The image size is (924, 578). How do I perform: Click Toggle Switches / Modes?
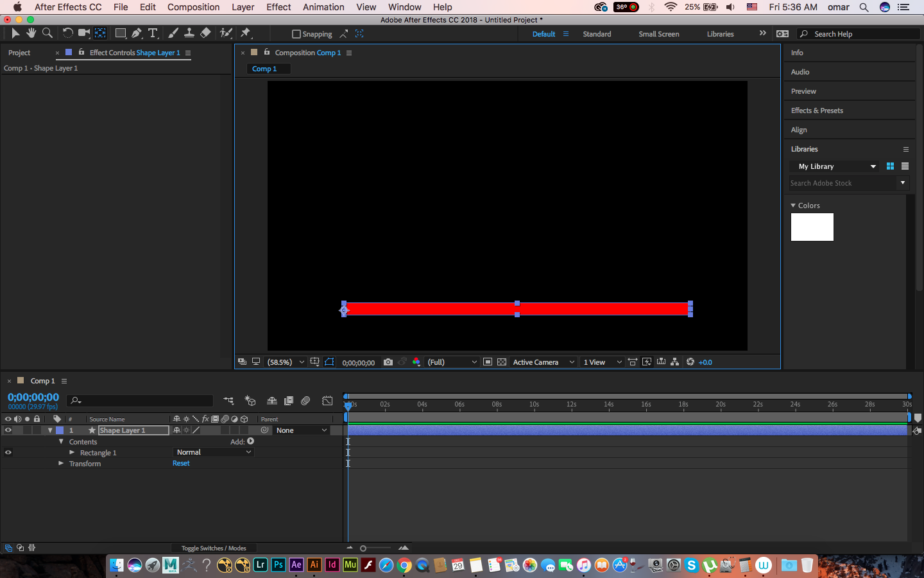(x=214, y=548)
